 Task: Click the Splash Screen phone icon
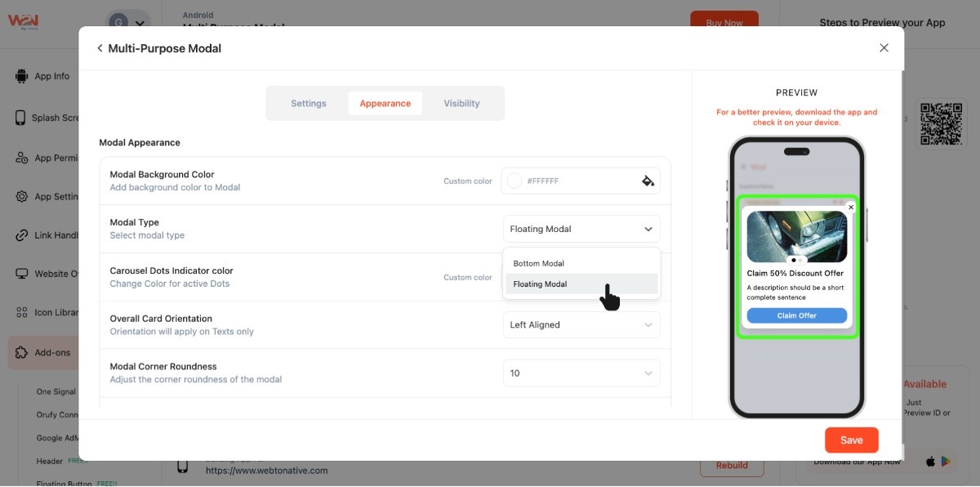[x=20, y=118]
